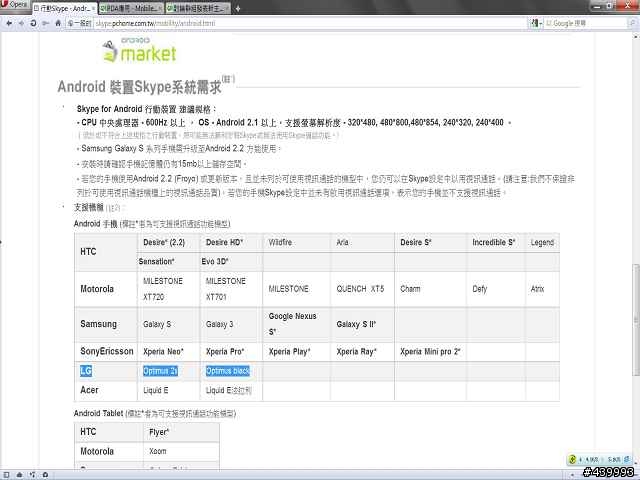The height and width of the screenshot is (480, 640).
Task: Reload the current page
Action: click(33, 23)
